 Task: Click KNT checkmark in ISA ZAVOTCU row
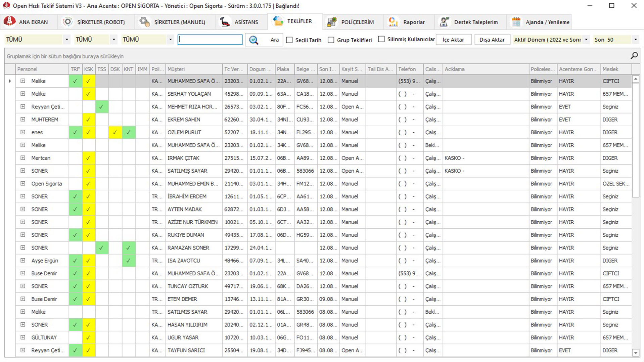(129, 261)
